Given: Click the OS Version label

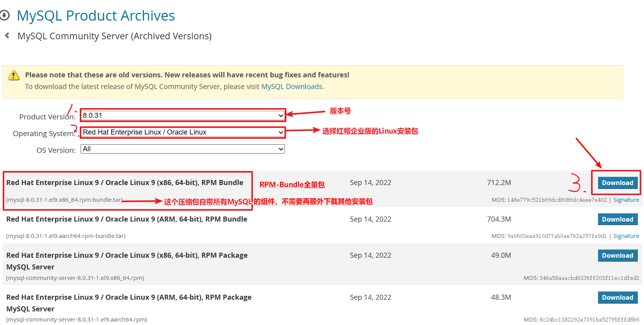Looking at the screenshot, I should click(x=56, y=150).
